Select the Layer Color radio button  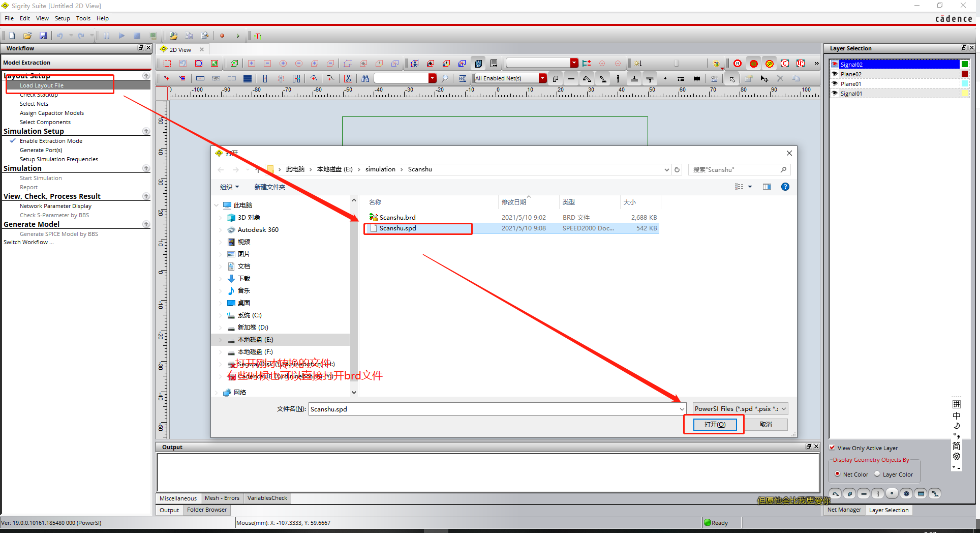[877, 474]
